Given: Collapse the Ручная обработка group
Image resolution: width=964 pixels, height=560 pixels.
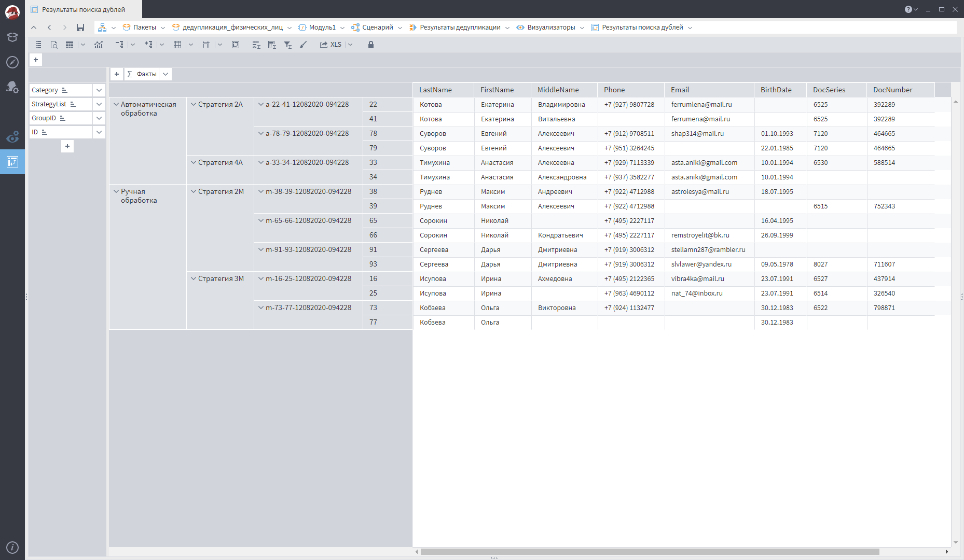Looking at the screenshot, I should click(x=116, y=191).
